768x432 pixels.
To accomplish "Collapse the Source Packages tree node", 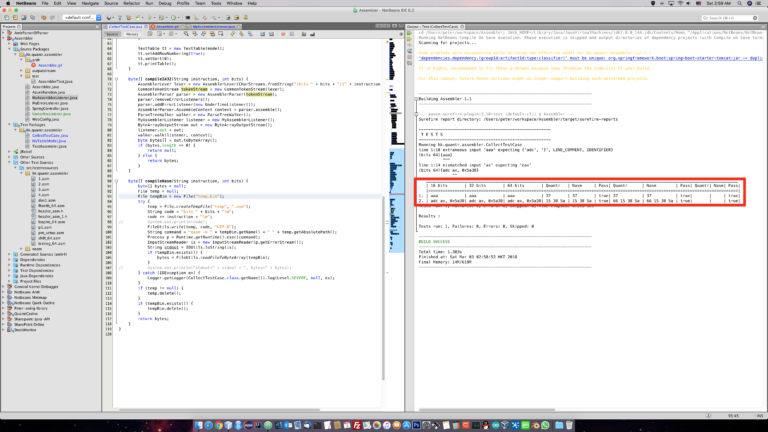I will (10, 49).
